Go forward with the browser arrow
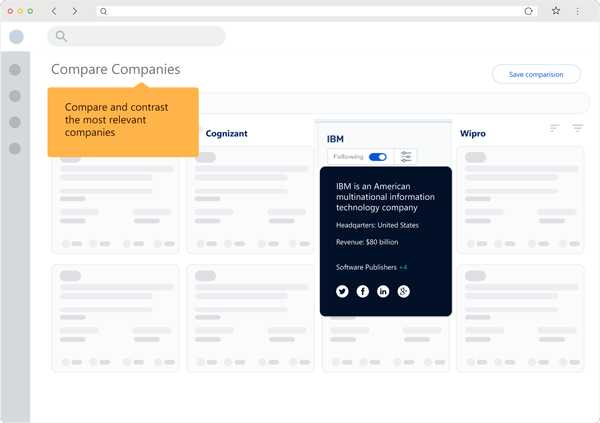The height and width of the screenshot is (423, 600). (75, 11)
